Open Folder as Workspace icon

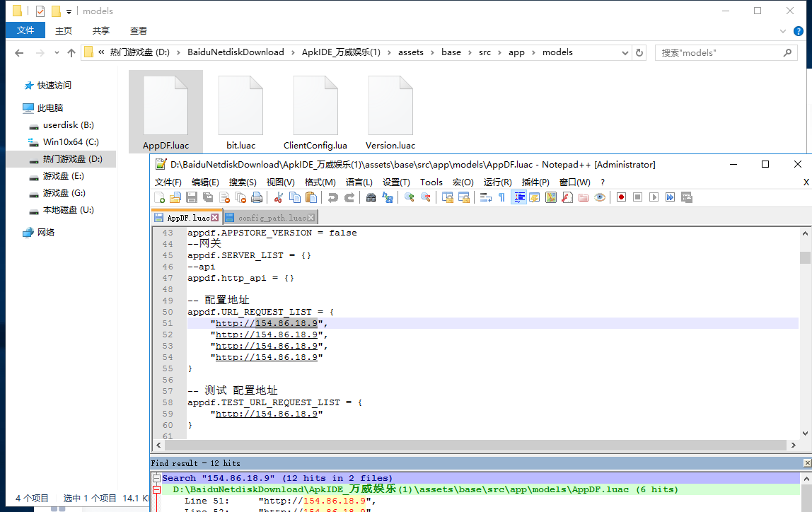point(584,197)
